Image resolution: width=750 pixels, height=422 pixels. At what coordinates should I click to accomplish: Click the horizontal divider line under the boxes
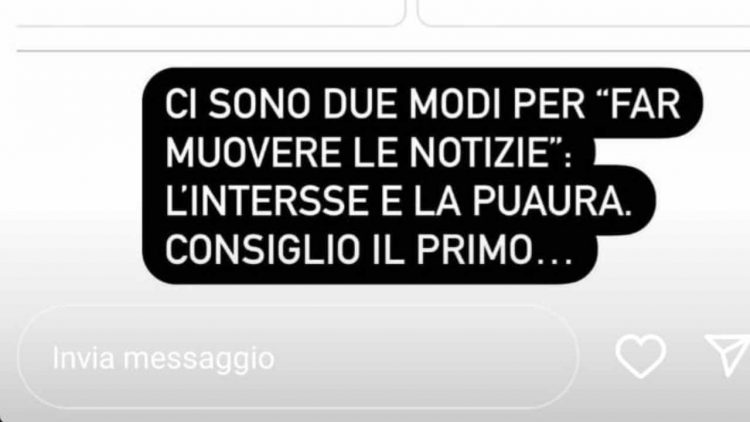[383, 50]
